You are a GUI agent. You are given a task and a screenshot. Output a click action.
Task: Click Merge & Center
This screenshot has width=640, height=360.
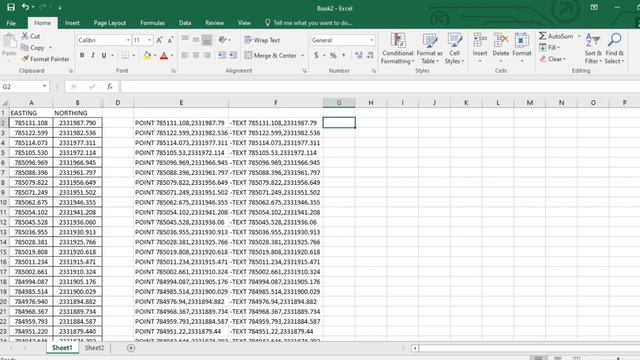click(x=271, y=55)
